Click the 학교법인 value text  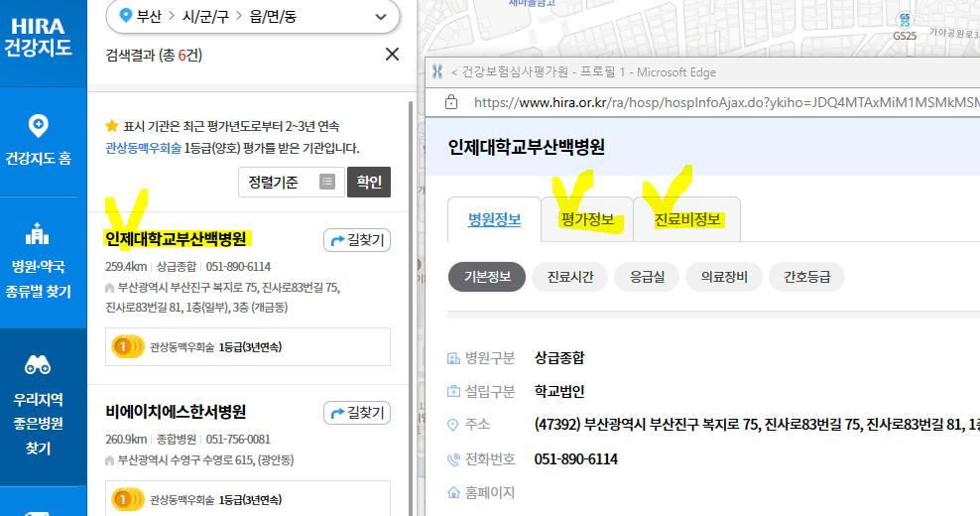pyautogui.click(x=559, y=392)
